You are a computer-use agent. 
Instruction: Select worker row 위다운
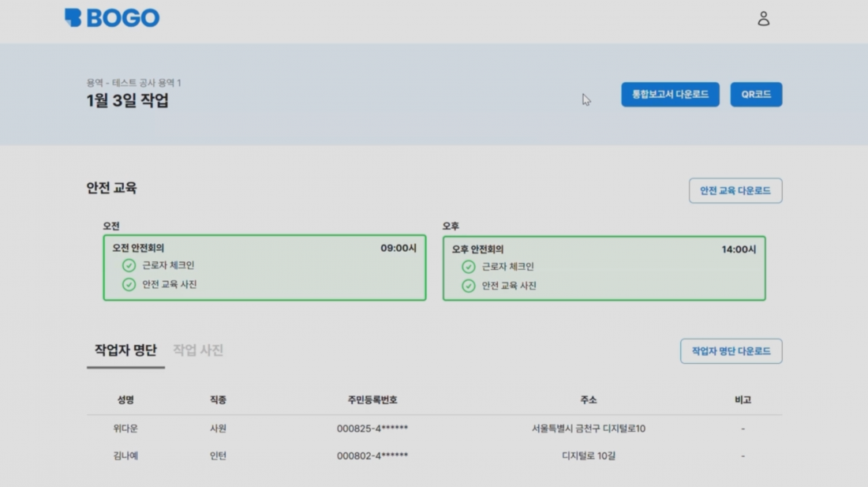click(125, 429)
